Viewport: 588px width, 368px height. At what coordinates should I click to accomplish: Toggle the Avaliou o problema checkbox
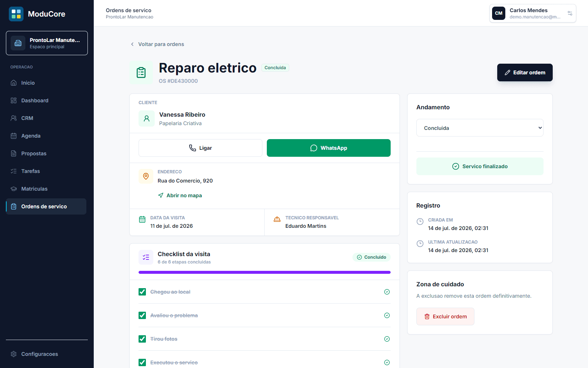[142, 315]
